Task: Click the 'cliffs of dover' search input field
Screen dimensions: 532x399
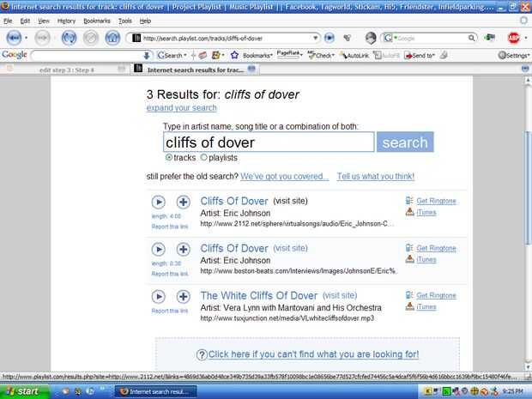Action: [269, 142]
